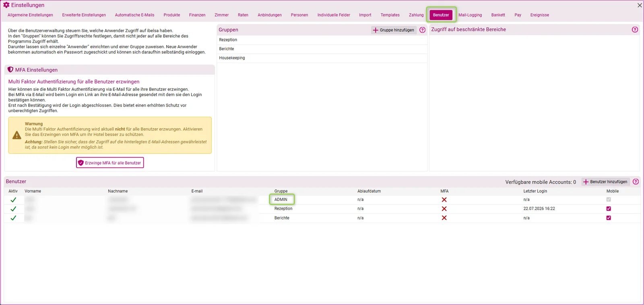Open the Bankett tab

(498, 15)
